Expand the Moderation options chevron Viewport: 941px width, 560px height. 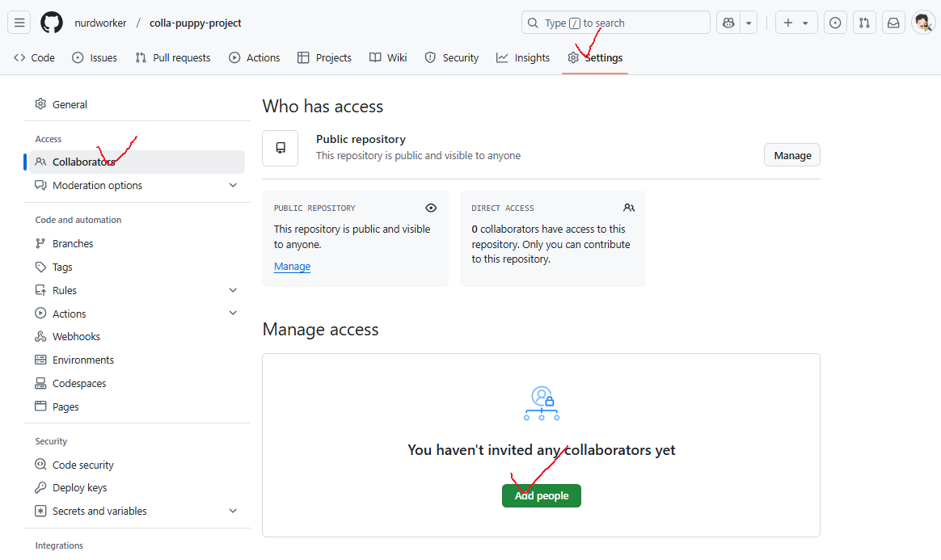(x=233, y=185)
